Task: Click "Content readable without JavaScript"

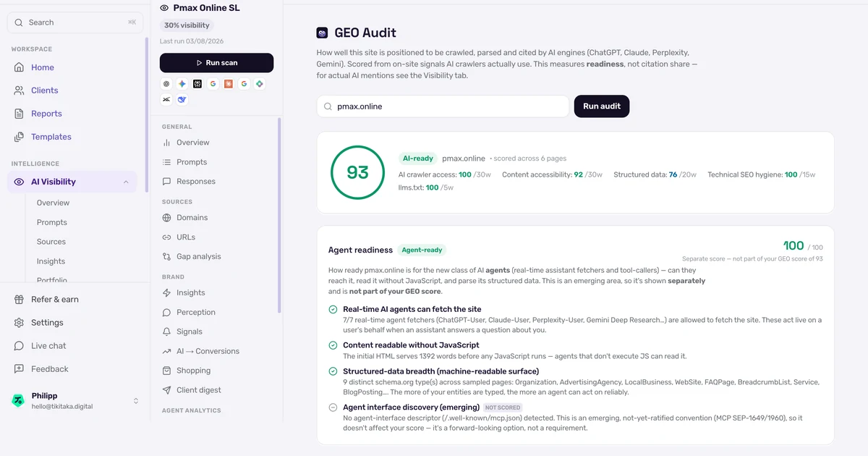Action: coord(411,345)
